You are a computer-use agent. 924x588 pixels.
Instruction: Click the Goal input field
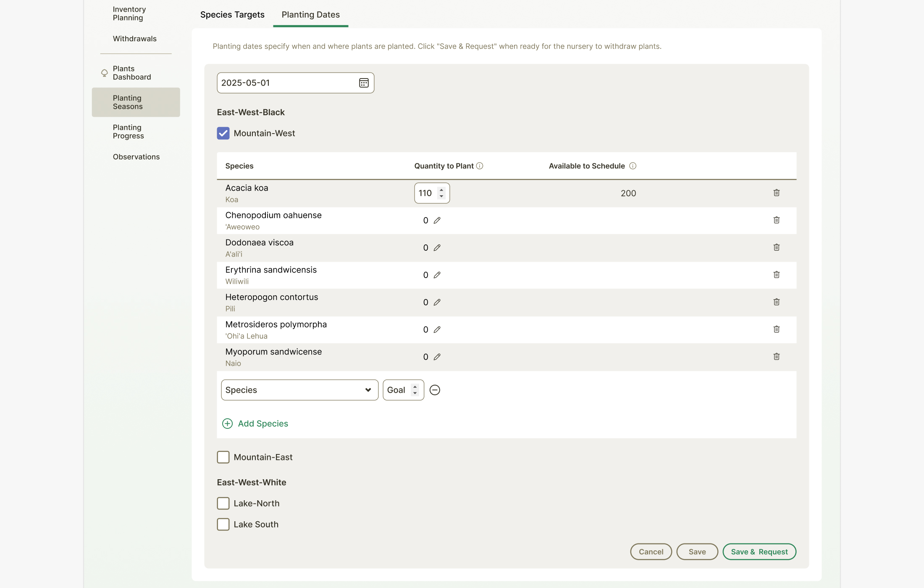coord(403,390)
